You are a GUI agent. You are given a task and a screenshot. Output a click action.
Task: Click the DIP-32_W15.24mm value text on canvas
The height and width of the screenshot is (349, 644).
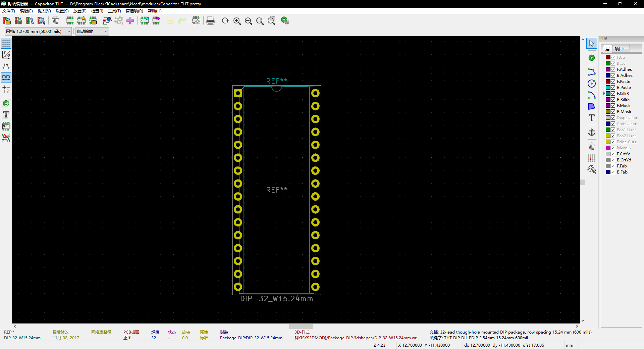[x=277, y=299]
